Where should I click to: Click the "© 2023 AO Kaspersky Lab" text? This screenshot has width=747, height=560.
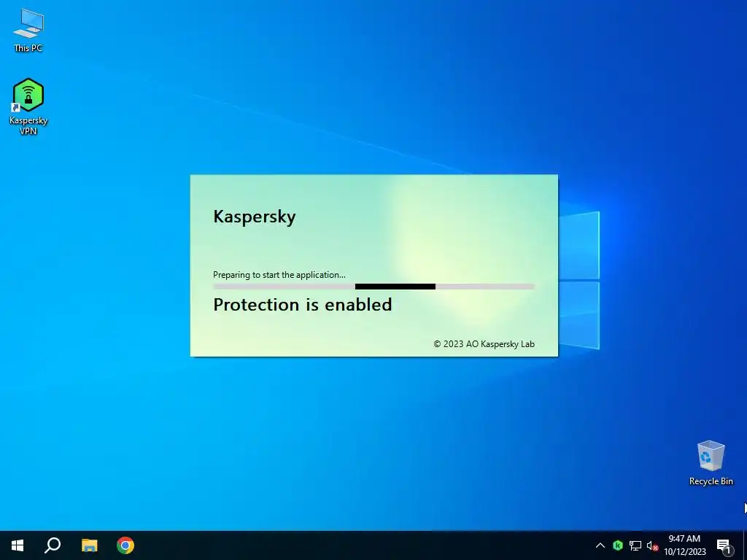pyautogui.click(x=484, y=344)
